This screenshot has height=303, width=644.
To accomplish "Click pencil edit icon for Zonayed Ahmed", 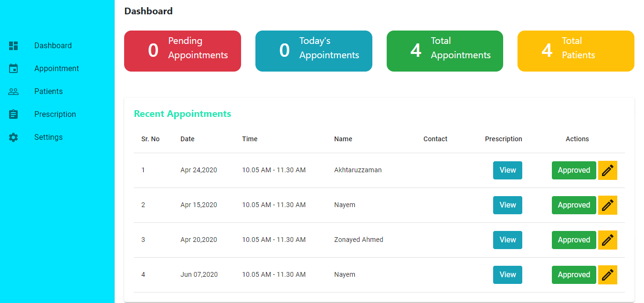I will tap(607, 240).
